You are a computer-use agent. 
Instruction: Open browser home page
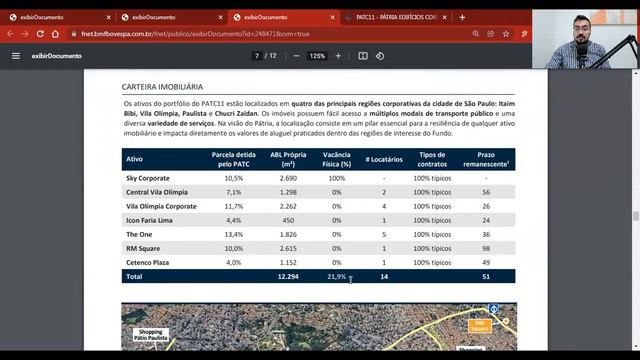pos(55,34)
